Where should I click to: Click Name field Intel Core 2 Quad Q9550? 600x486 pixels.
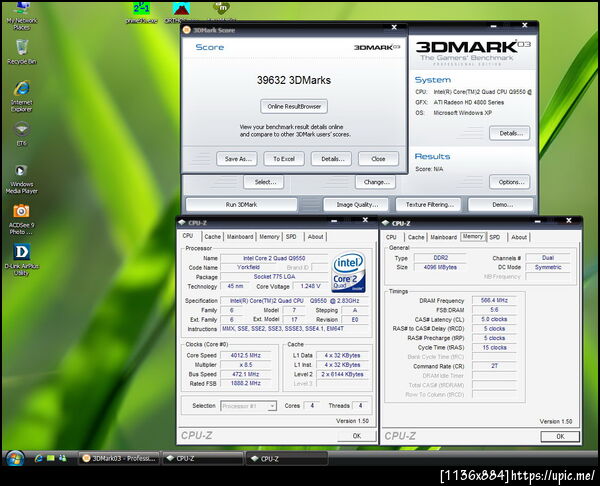coord(274,258)
